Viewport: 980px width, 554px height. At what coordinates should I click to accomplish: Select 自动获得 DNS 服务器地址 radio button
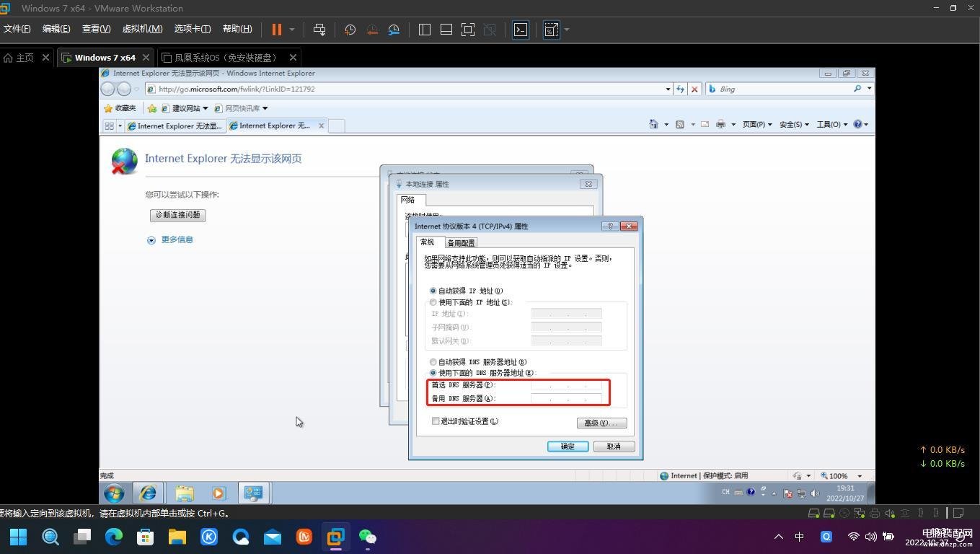[433, 362]
